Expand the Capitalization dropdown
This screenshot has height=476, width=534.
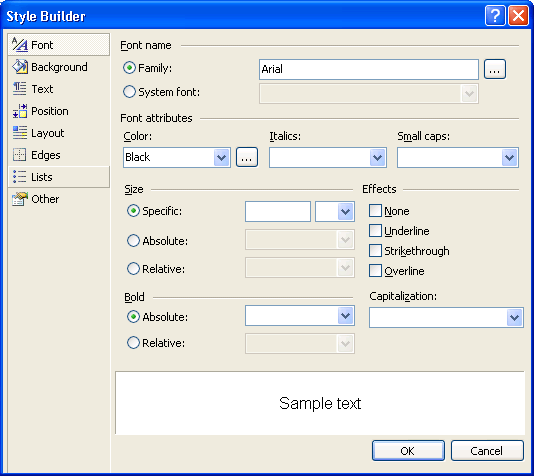tap(446, 317)
